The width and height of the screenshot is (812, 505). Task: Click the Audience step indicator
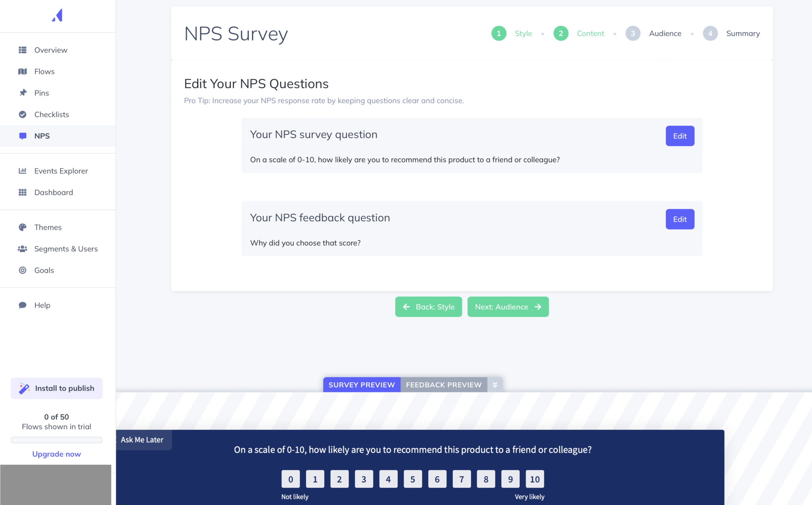point(632,33)
